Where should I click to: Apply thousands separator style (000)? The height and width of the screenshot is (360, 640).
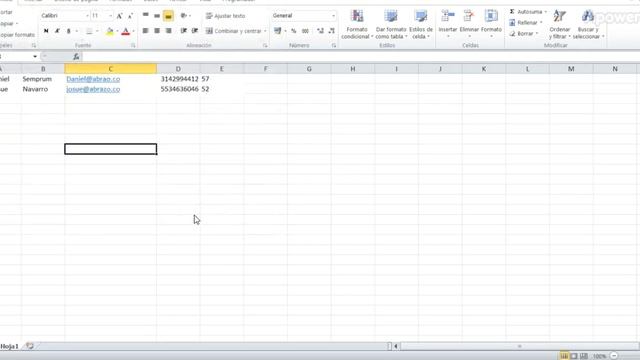(x=305, y=31)
